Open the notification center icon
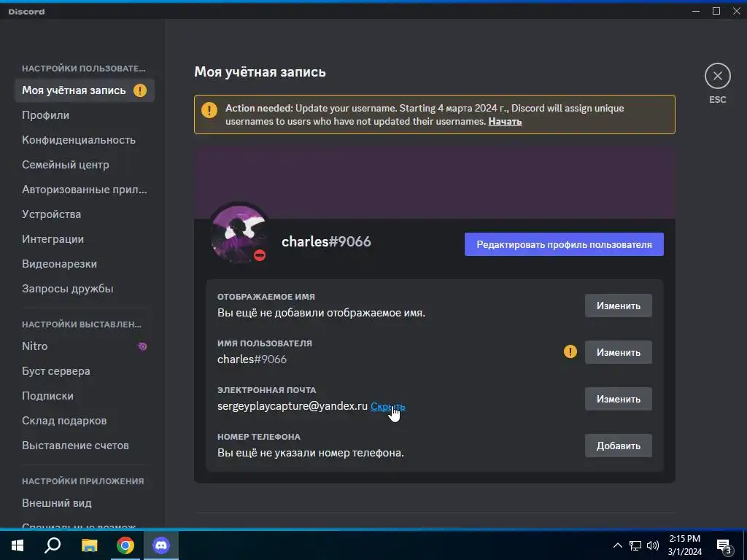This screenshot has width=747, height=560. click(724, 546)
